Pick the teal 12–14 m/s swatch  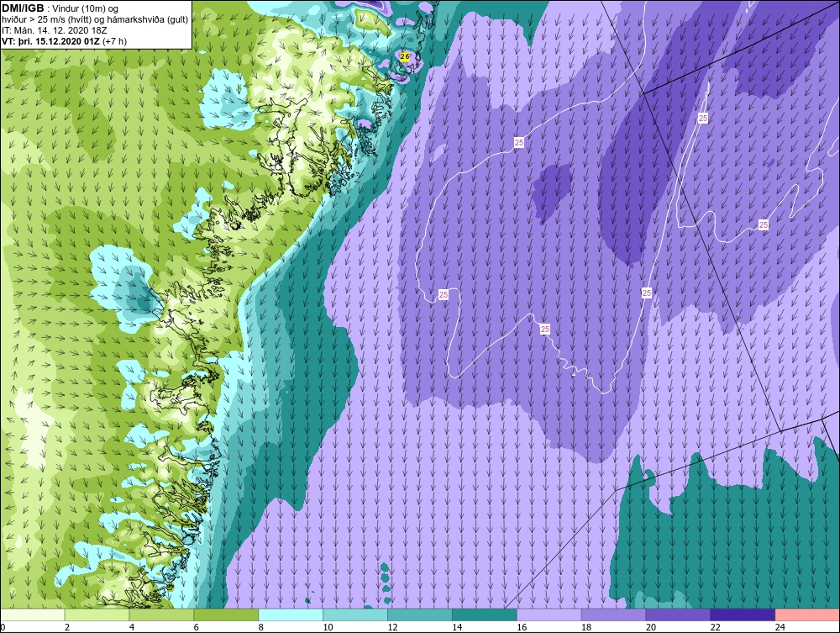tap(419, 615)
